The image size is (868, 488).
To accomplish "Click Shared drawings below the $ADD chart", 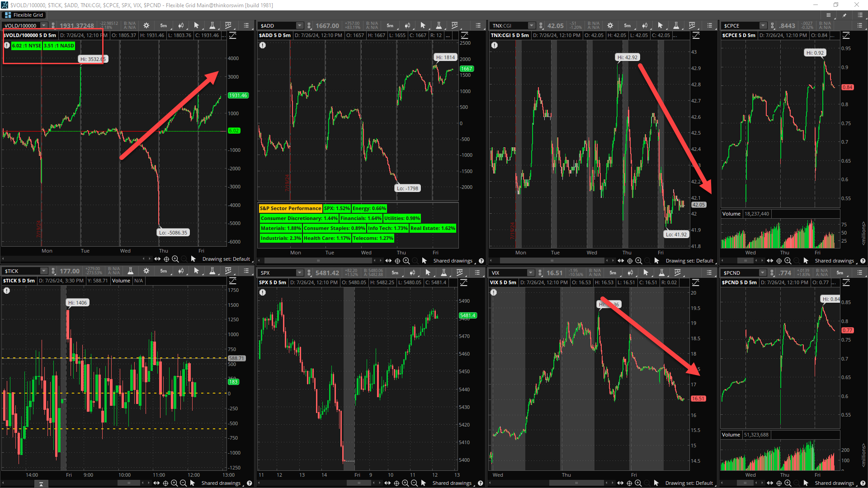I will pyautogui.click(x=453, y=261).
